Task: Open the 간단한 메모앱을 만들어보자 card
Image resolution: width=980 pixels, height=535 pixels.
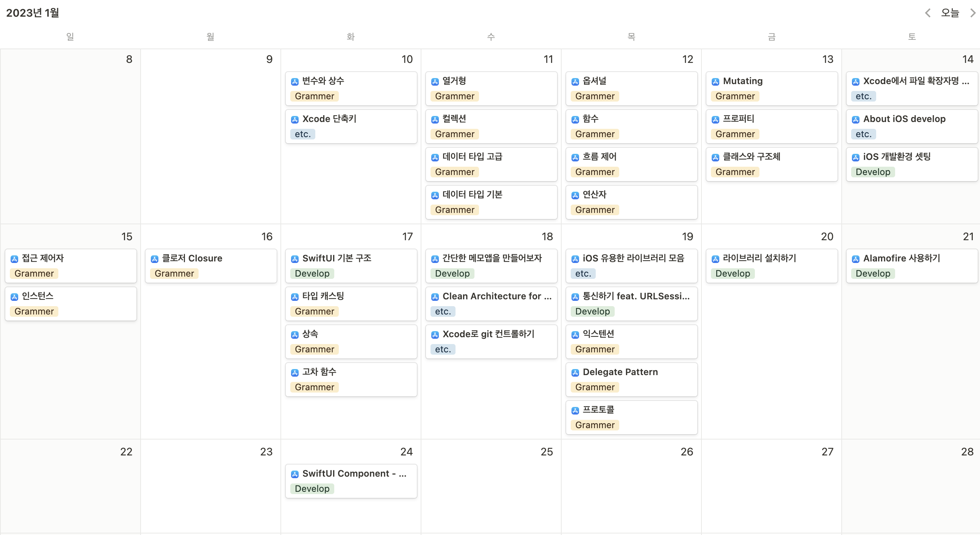Action: (x=491, y=265)
